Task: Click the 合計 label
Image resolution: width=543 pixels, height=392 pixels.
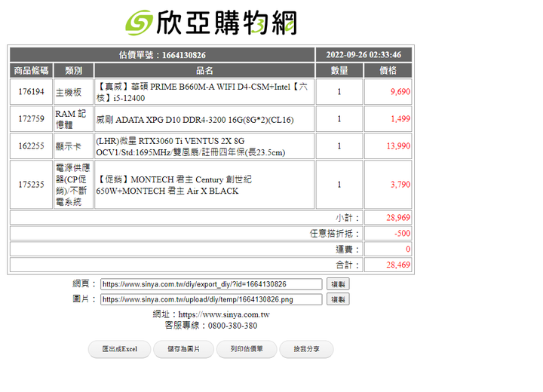Action: pyautogui.click(x=348, y=265)
